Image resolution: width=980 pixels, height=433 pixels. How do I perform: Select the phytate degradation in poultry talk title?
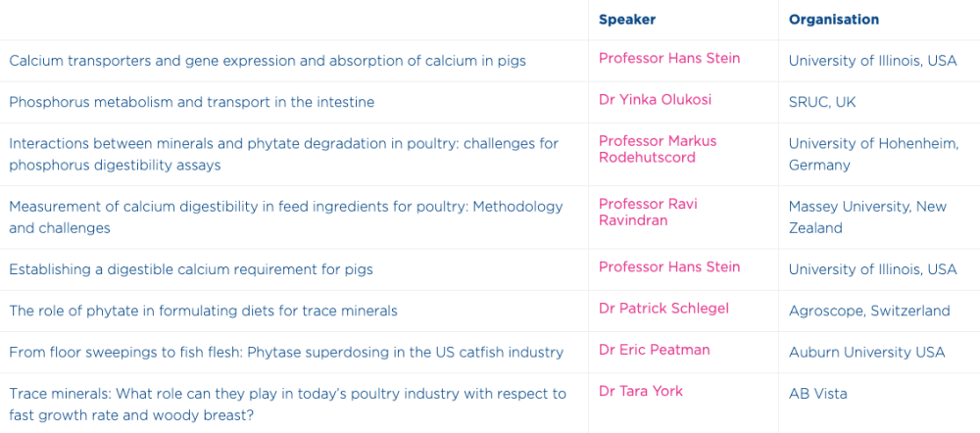[284, 155]
